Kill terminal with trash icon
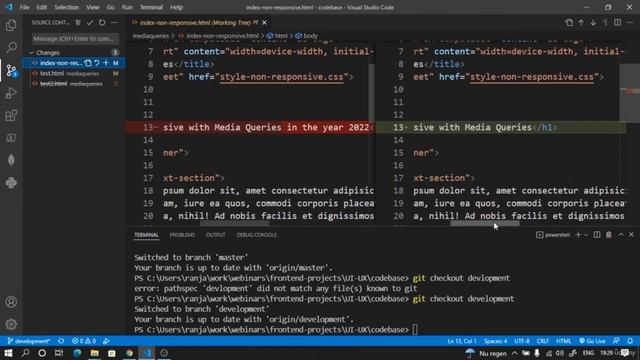 pyautogui.click(x=609, y=235)
